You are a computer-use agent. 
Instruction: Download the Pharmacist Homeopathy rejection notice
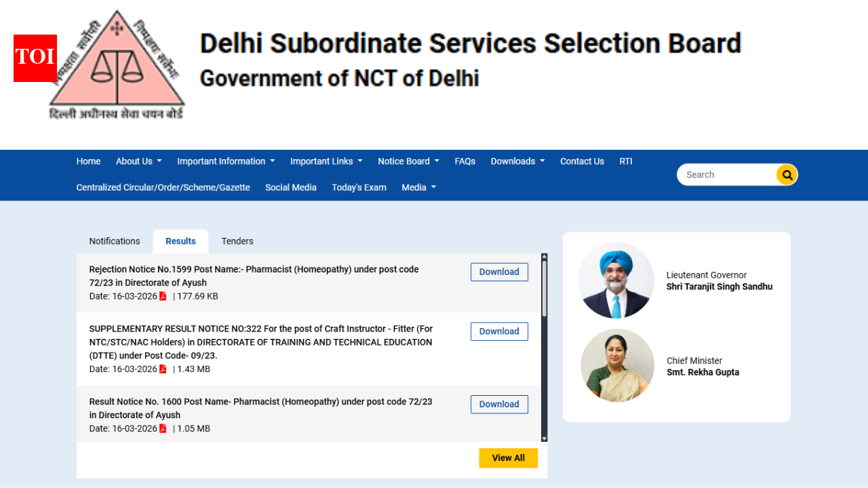(x=499, y=272)
